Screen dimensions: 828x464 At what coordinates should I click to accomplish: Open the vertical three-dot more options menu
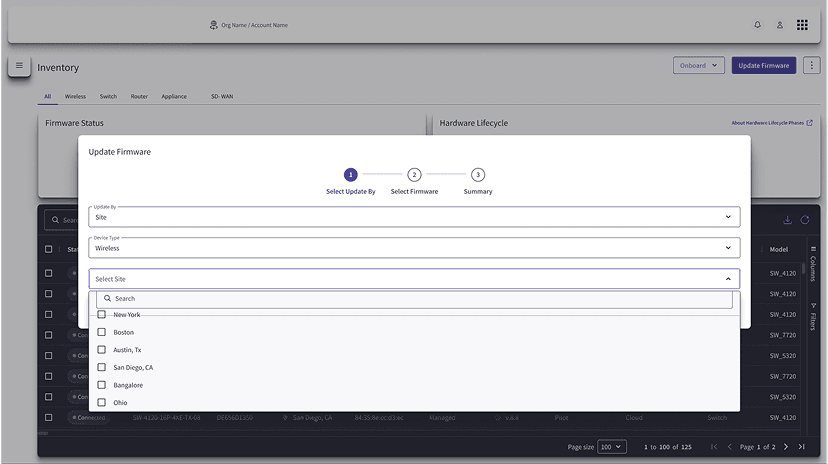(811, 65)
